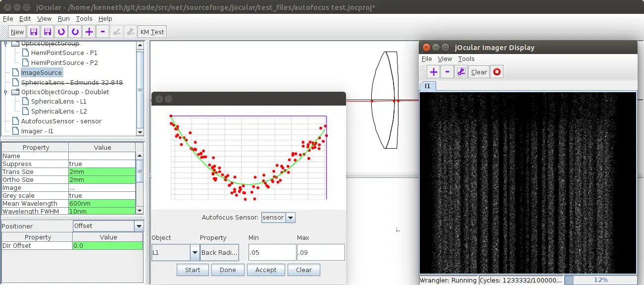The width and height of the screenshot is (644, 285).
Task: Select the I1 tab in Imager Display
Action: point(427,86)
